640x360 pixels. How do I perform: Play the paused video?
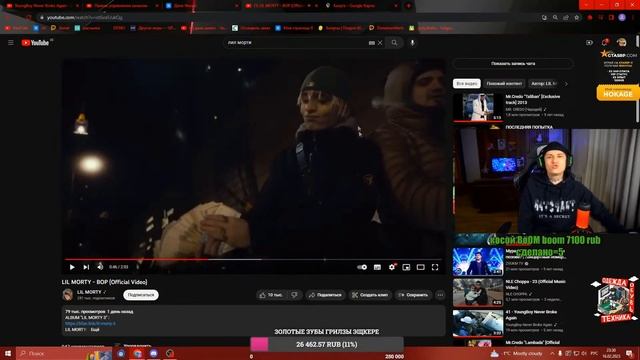[x=72, y=267]
